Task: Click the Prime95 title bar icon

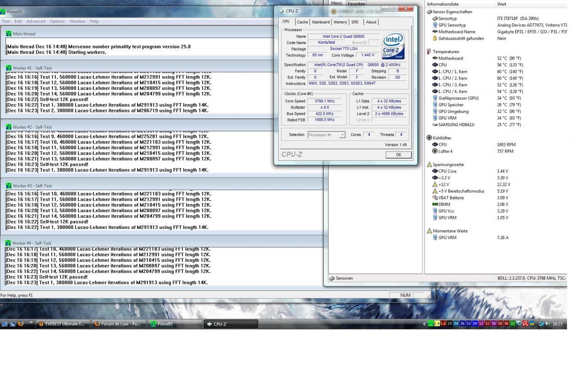Action: (3, 12)
